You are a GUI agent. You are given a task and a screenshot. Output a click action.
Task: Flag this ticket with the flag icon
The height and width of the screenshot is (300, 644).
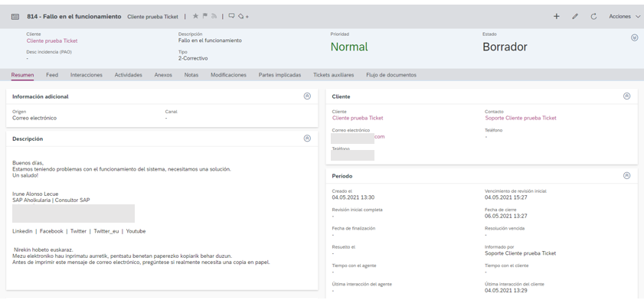point(205,16)
